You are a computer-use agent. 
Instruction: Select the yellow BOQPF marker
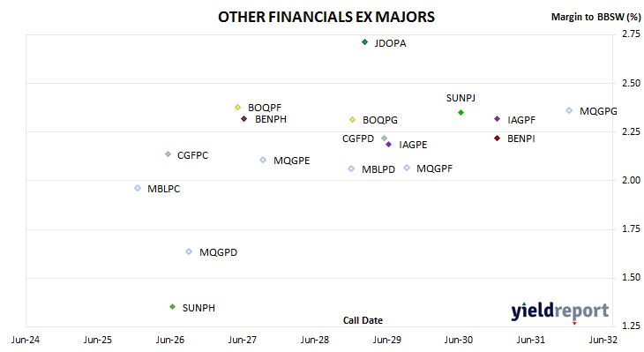click(x=238, y=108)
